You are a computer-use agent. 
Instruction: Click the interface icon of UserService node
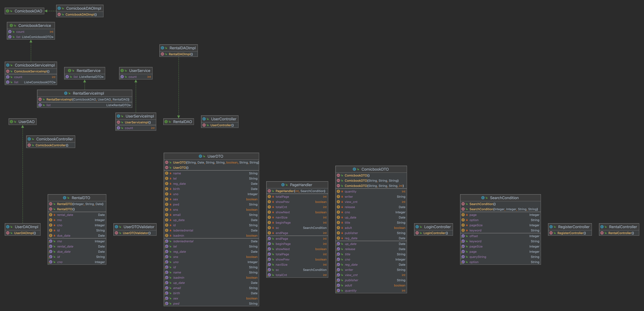point(122,71)
